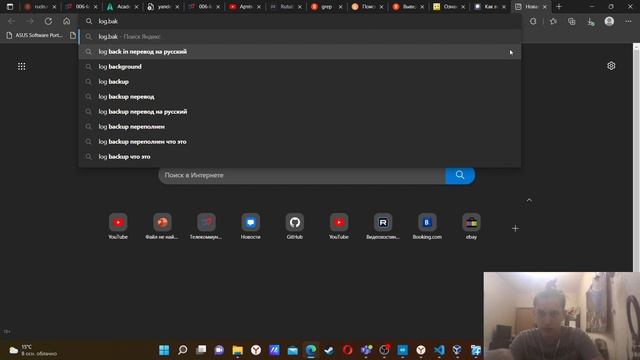The height and width of the screenshot is (360, 640).
Task: Open the apps grid launcher on page
Action: (22, 66)
